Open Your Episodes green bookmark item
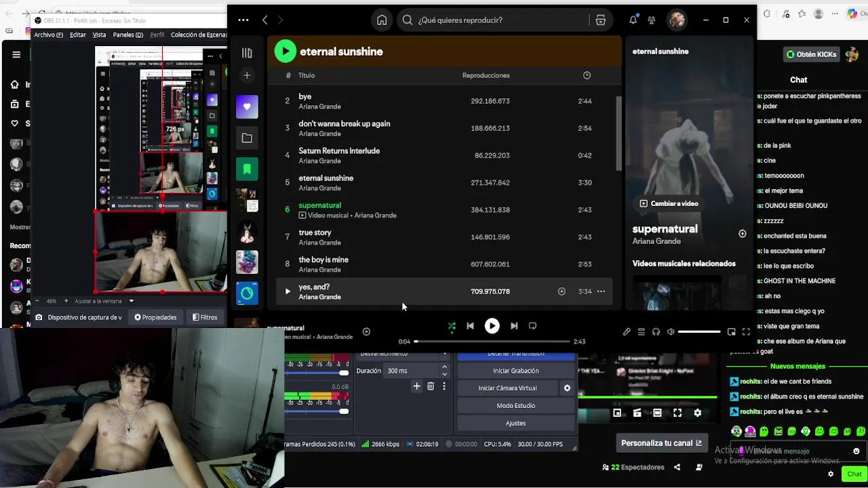Screen dimensions: 868x488 coord(247,169)
